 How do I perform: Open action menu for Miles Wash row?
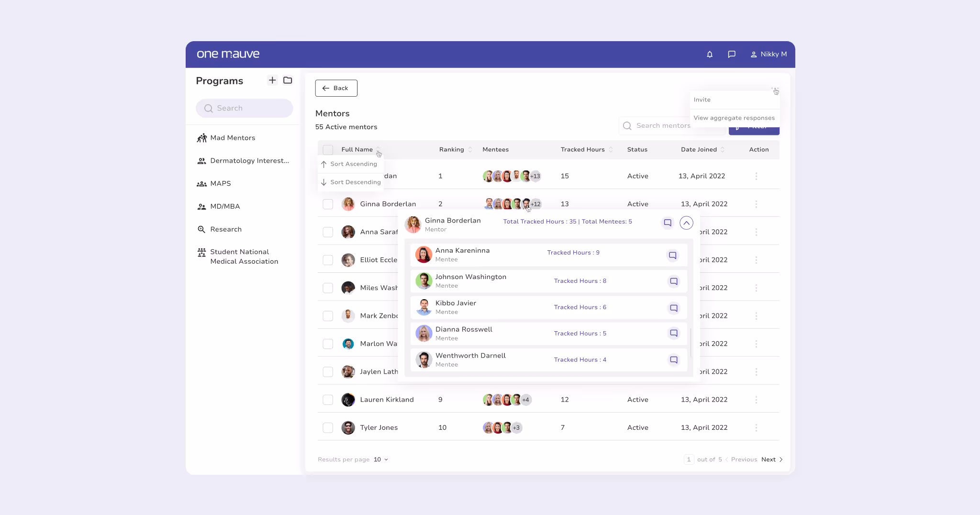pos(756,288)
